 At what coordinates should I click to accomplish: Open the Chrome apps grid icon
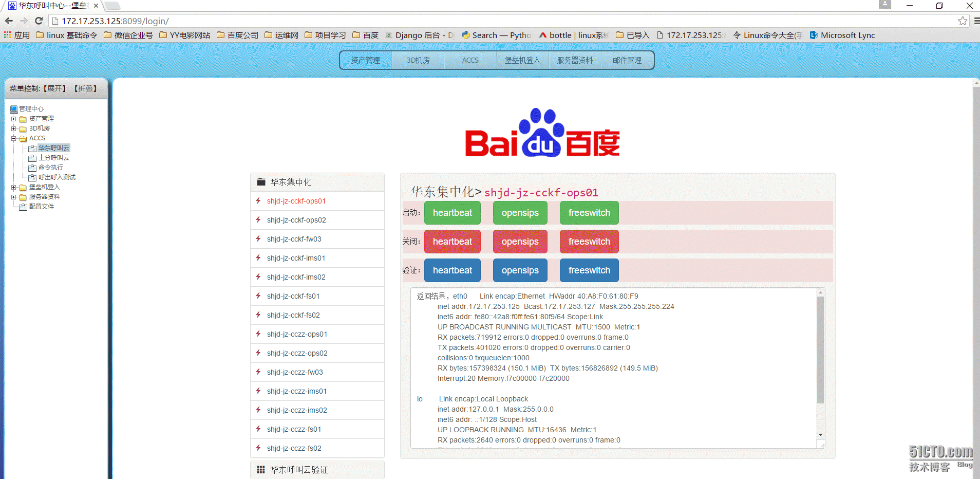(x=7, y=35)
